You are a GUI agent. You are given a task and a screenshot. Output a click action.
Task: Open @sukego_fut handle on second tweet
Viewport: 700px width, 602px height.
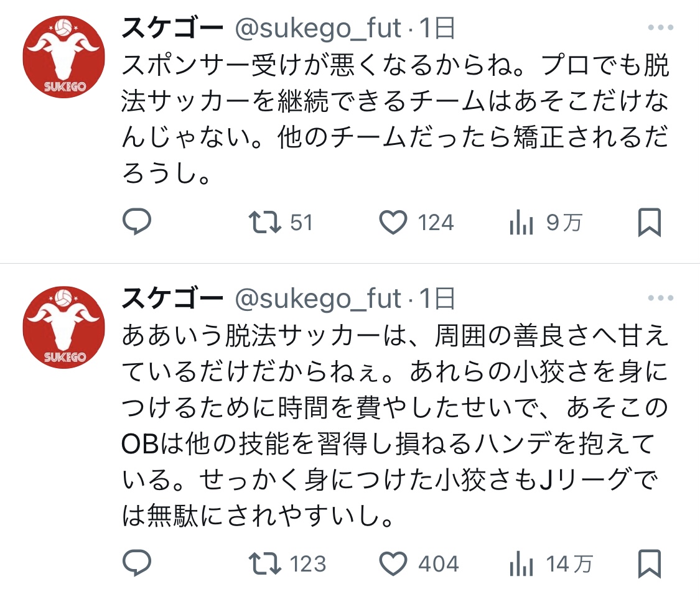pos(318,299)
